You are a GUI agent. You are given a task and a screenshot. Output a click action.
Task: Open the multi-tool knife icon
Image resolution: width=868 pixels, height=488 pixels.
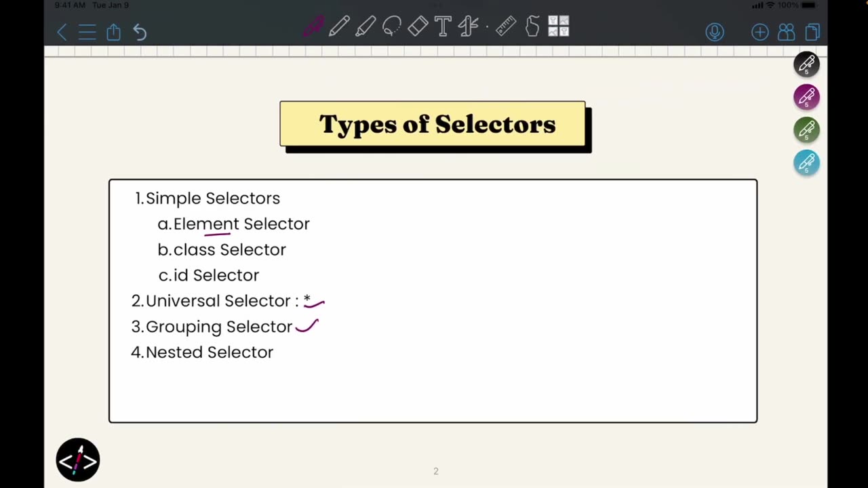click(469, 27)
